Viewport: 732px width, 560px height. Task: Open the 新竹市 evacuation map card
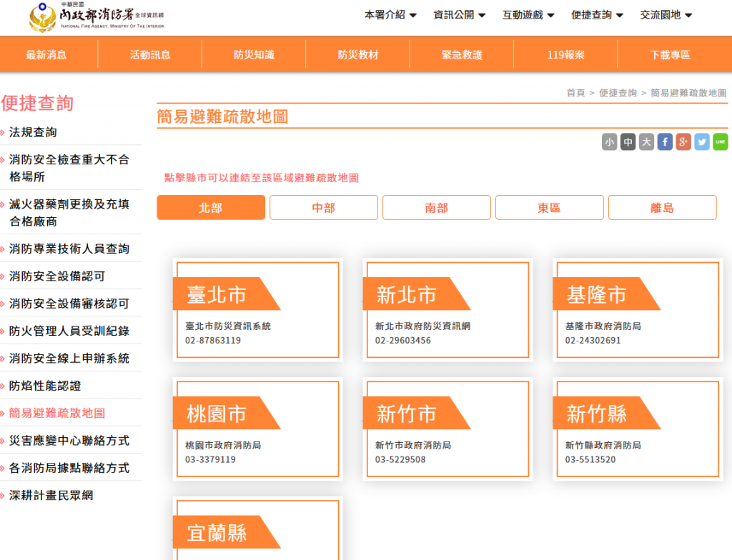tap(447, 429)
